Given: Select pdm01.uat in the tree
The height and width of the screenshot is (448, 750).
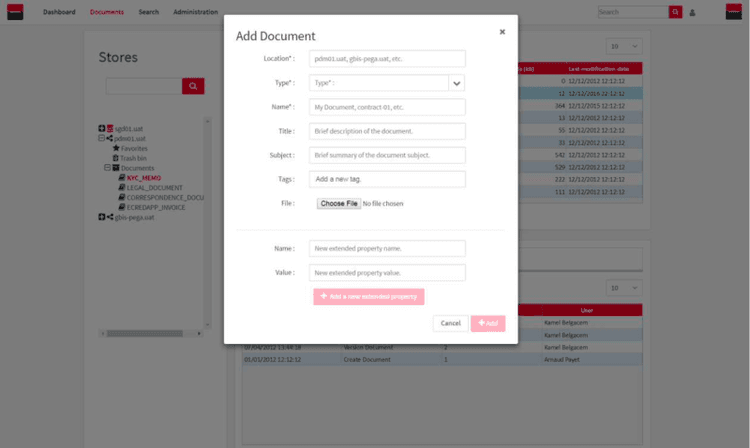Looking at the screenshot, I should (x=130, y=139).
